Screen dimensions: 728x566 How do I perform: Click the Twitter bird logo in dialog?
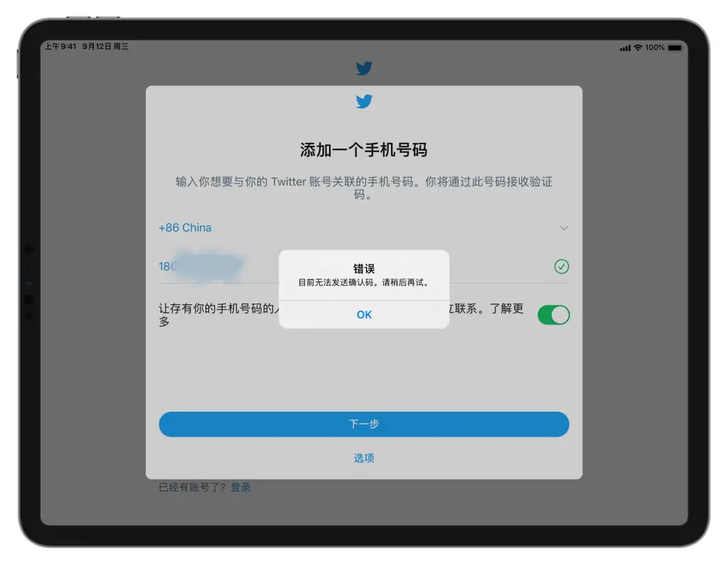pos(364,101)
